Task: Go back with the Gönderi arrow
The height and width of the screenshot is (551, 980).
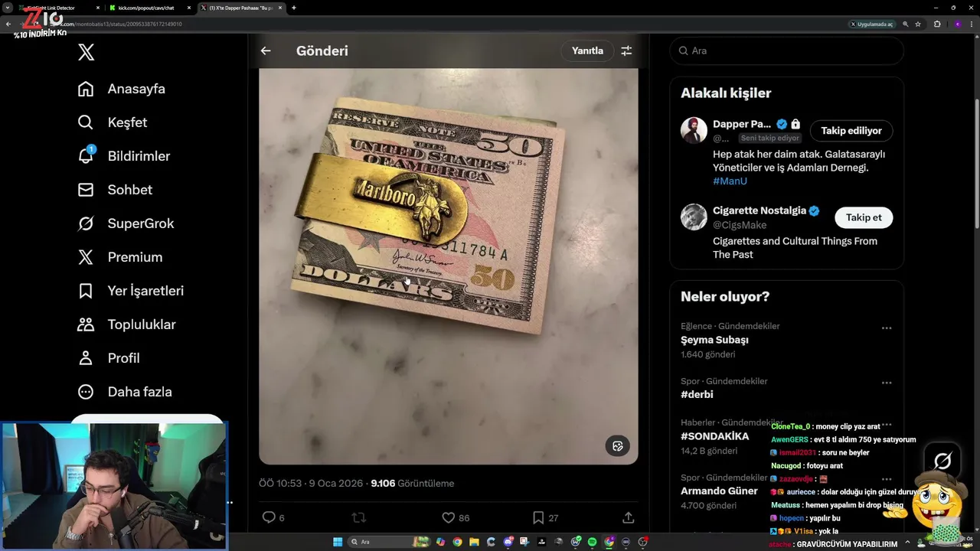Action: [x=266, y=51]
